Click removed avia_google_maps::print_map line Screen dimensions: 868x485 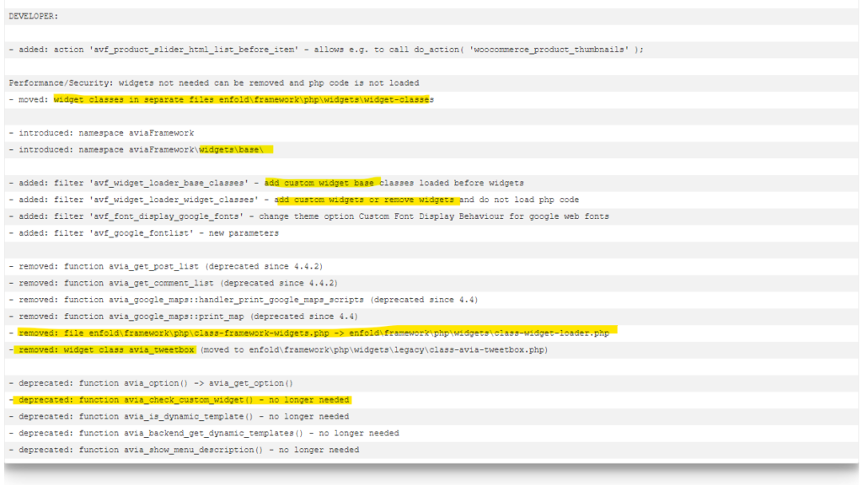[x=183, y=317]
